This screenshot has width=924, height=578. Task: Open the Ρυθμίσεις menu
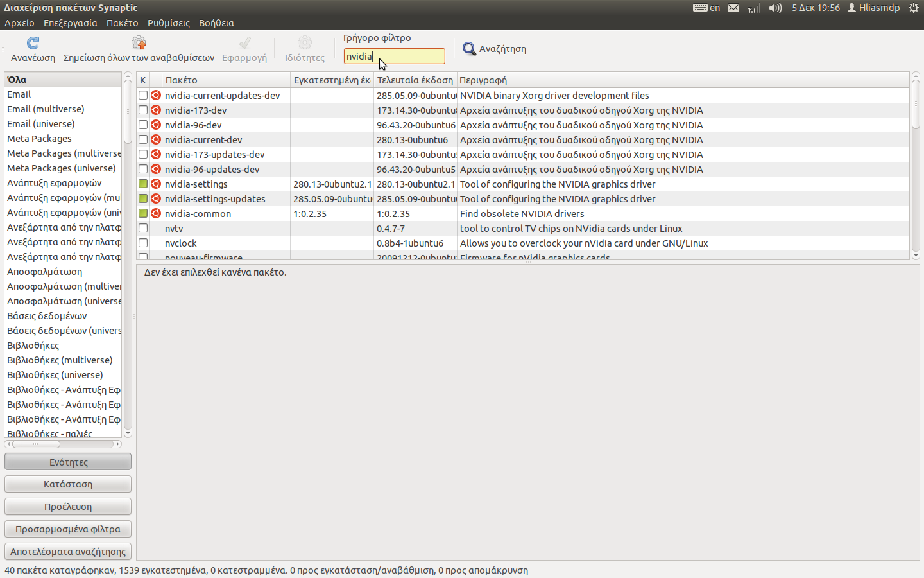click(169, 23)
